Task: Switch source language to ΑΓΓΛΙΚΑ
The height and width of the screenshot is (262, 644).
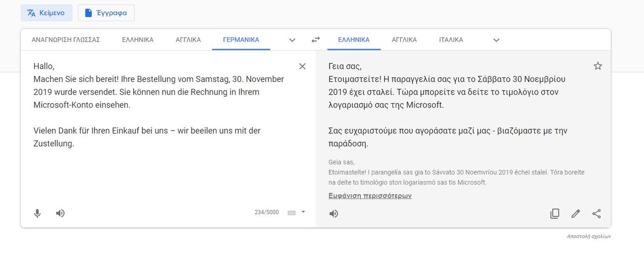Action: [x=188, y=40]
